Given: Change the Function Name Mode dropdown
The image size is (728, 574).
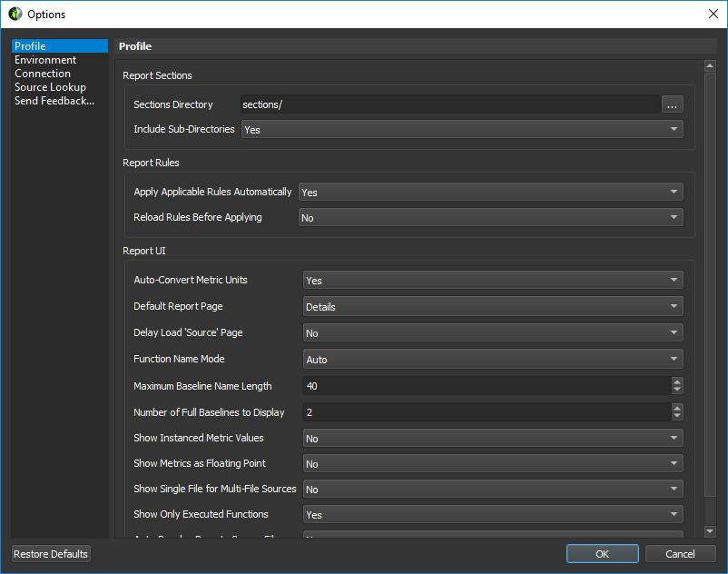Looking at the screenshot, I should (x=492, y=360).
